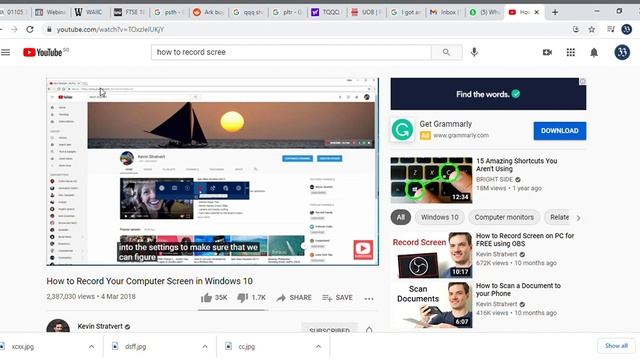
Task: Click the Grammarly logo icon
Action: point(402,130)
